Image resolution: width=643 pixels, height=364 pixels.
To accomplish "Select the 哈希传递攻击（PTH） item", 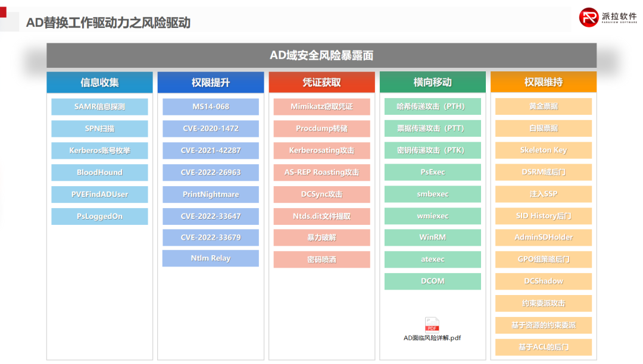I will 432,106.
